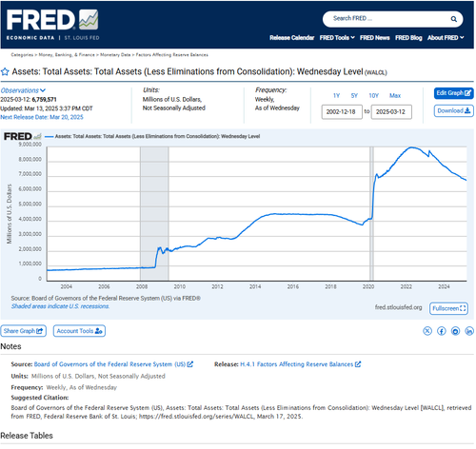476x449 pixels.
Task: Share on LinkedIn icon
Action: point(469,331)
